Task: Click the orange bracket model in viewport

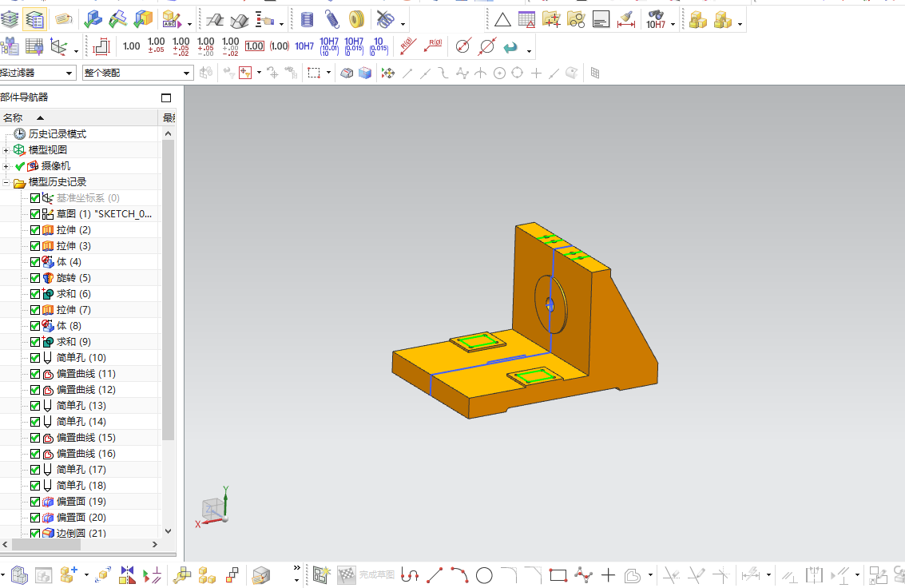Action: tap(525, 323)
